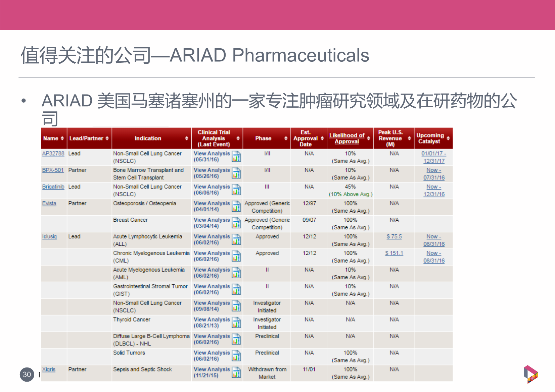Open View Analysis (09/08/14) link
555x392 pixels.
(212, 306)
